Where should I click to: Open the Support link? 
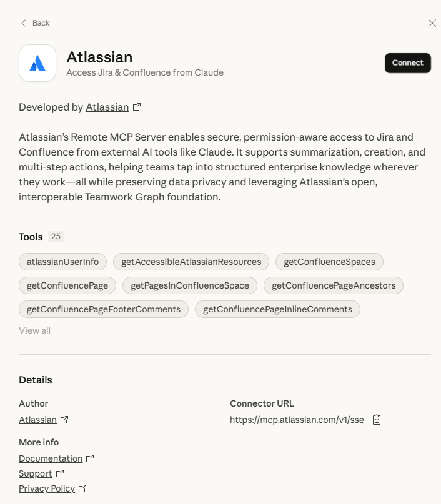click(36, 473)
